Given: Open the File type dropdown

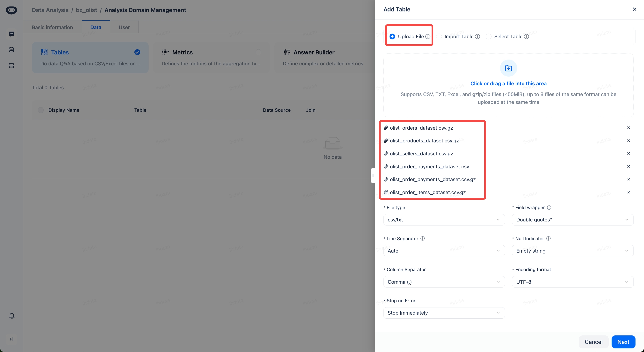Looking at the screenshot, I should [444, 220].
